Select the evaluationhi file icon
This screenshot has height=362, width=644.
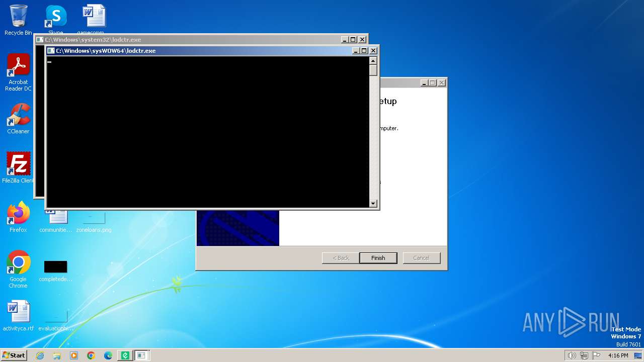tap(56, 320)
